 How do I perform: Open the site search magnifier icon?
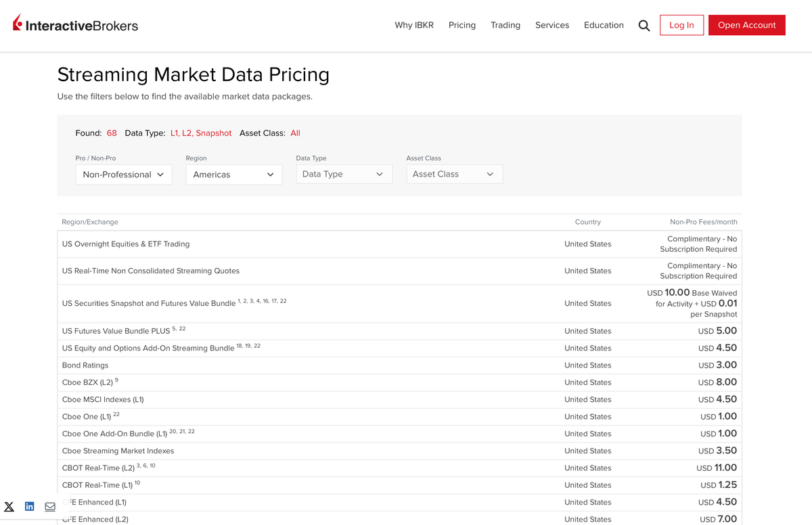point(644,26)
